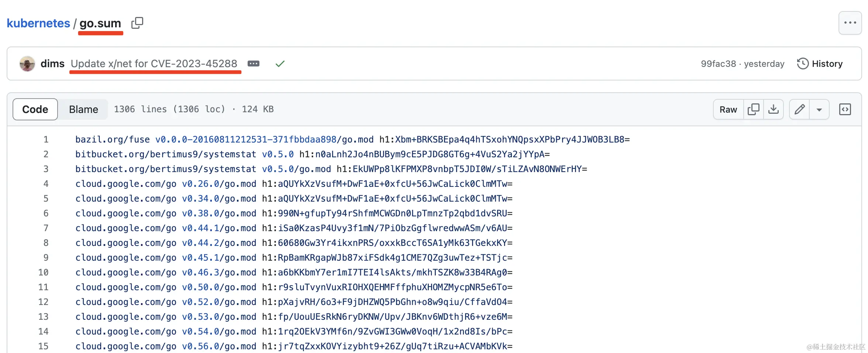The image size is (868, 353).
Task: Open the symbols pane
Action: [845, 109]
